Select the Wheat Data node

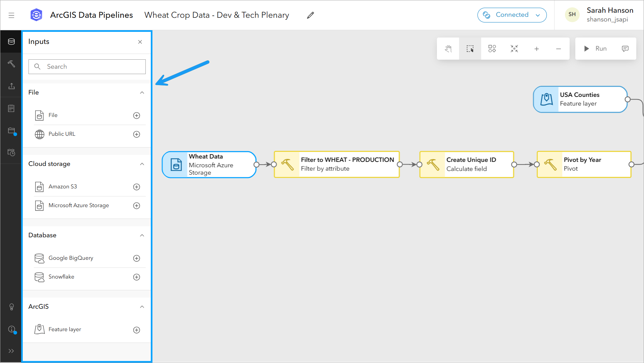208,165
